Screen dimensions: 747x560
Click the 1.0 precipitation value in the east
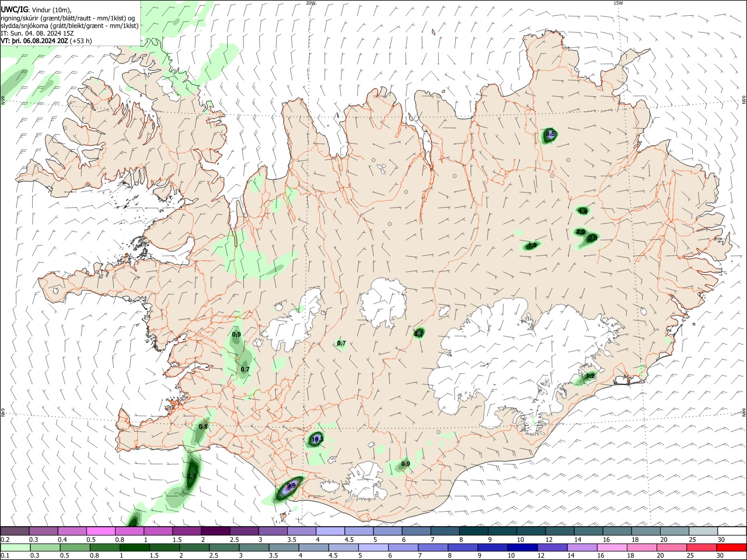582,211
